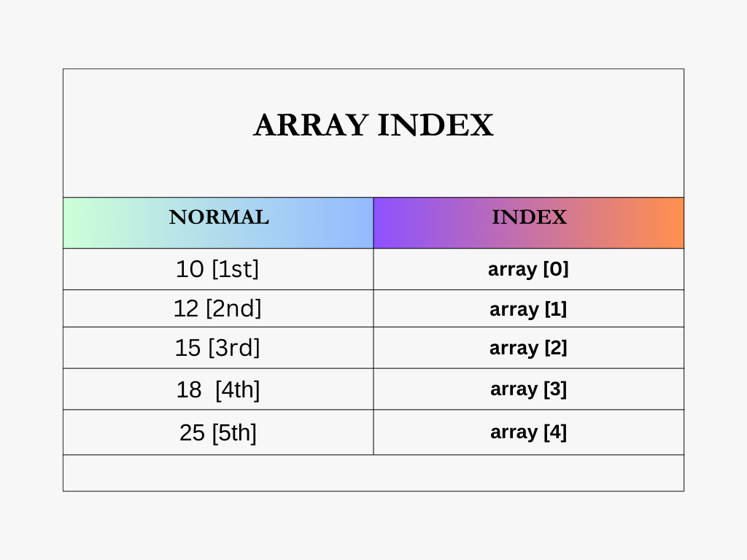
Task: Click the empty bottom row of the table
Action: tap(373, 472)
